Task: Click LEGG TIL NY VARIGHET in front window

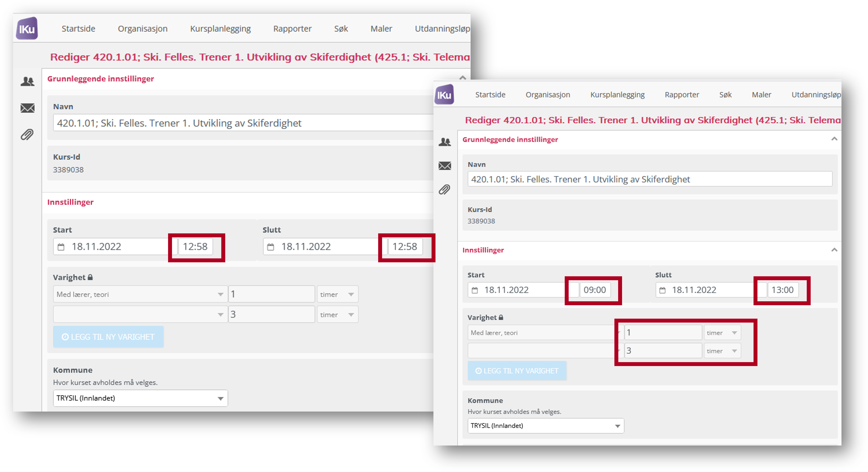Action: click(517, 371)
